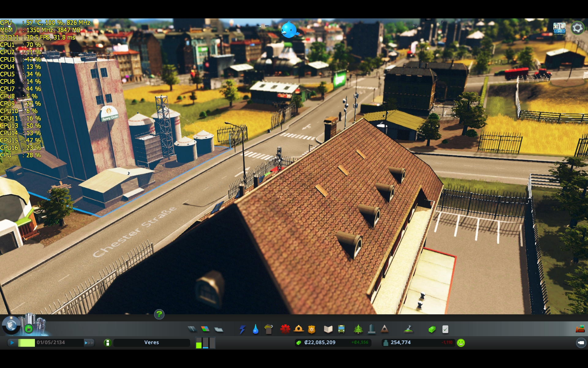The width and height of the screenshot is (588, 368).
Task: Open Water and Sewage menu
Action: 255,329
